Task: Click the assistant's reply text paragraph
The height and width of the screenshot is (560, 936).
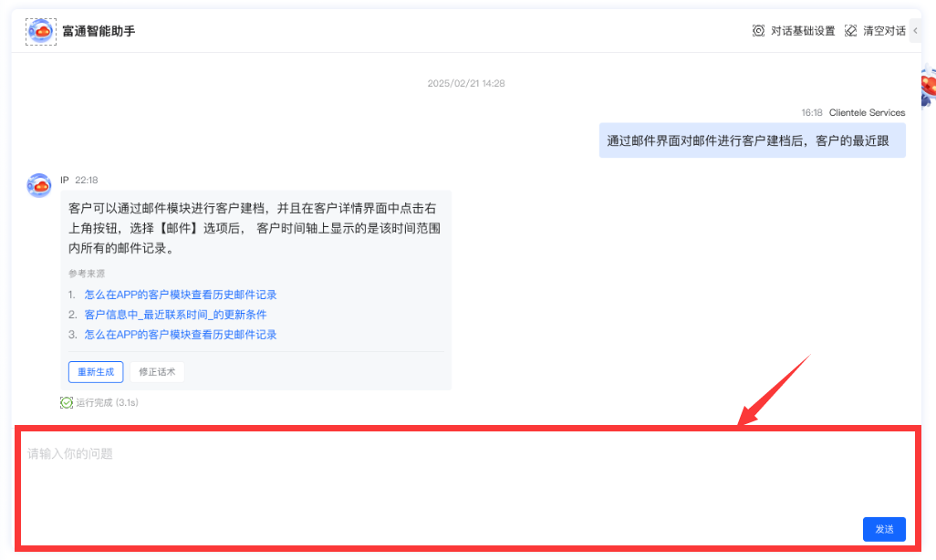Action: pos(255,228)
